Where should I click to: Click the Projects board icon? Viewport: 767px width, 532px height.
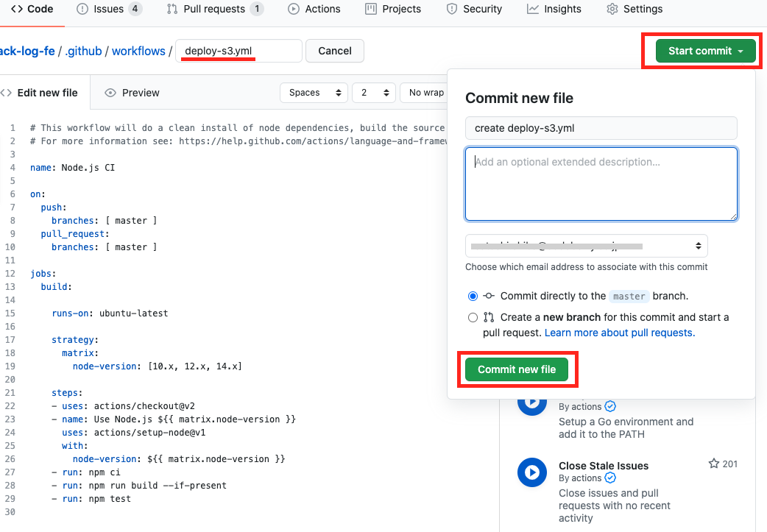coord(371,9)
